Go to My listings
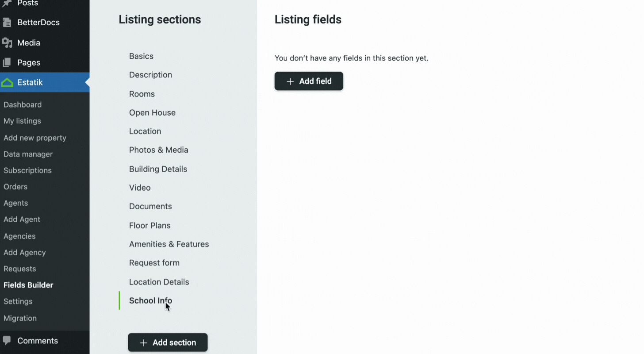Screen dimensions: 644x354 pyautogui.click(x=22, y=121)
